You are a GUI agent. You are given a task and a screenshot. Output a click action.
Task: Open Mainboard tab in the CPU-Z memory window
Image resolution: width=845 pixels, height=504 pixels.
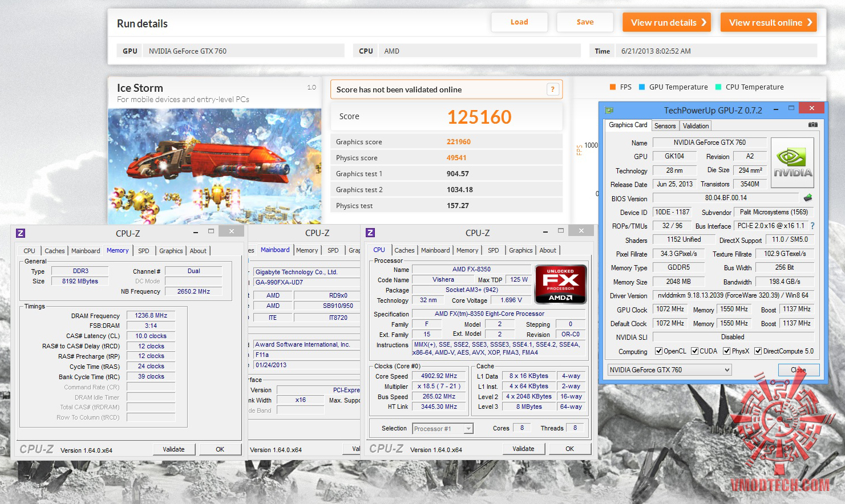tap(86, 251)
